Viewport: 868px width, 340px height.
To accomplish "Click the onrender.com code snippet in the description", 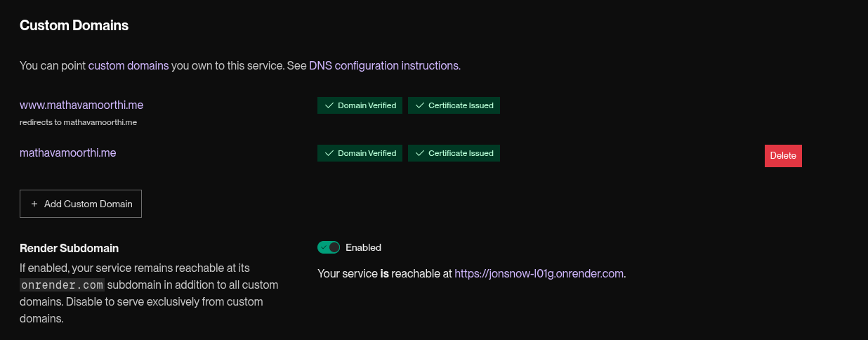I will [x=63, y=285].
